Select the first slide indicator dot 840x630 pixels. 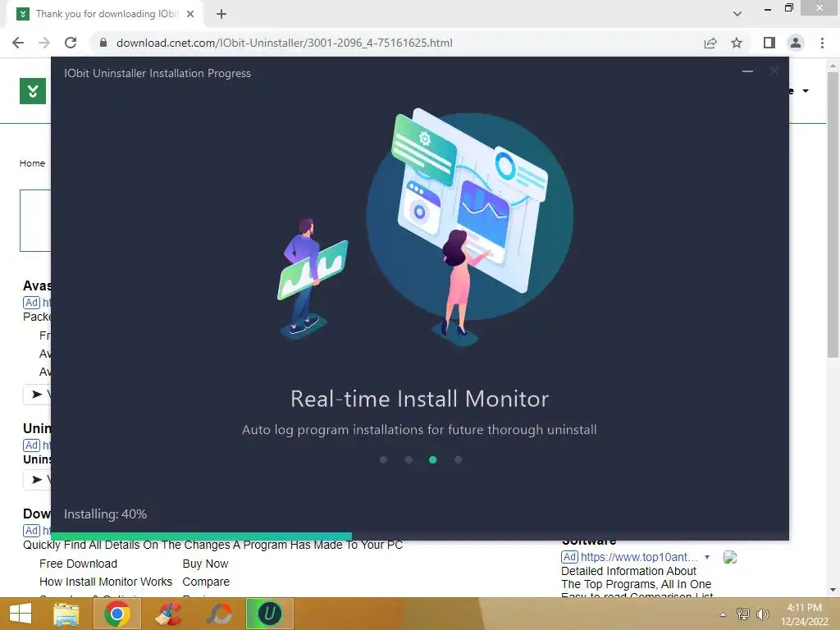point(383,459)
